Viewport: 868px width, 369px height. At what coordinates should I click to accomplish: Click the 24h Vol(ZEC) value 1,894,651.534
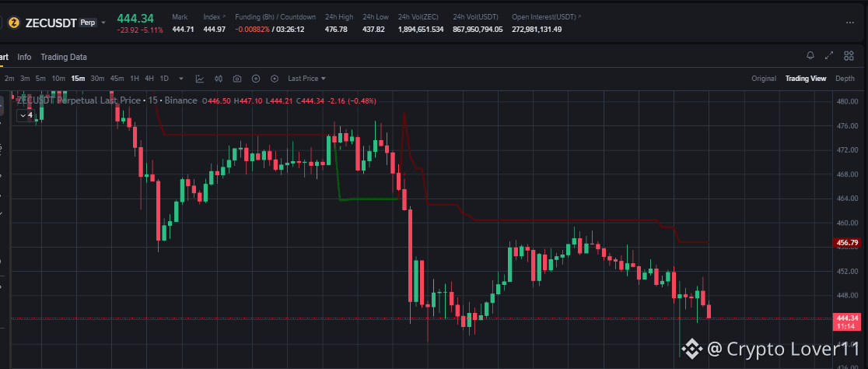[x=421, y=30]
